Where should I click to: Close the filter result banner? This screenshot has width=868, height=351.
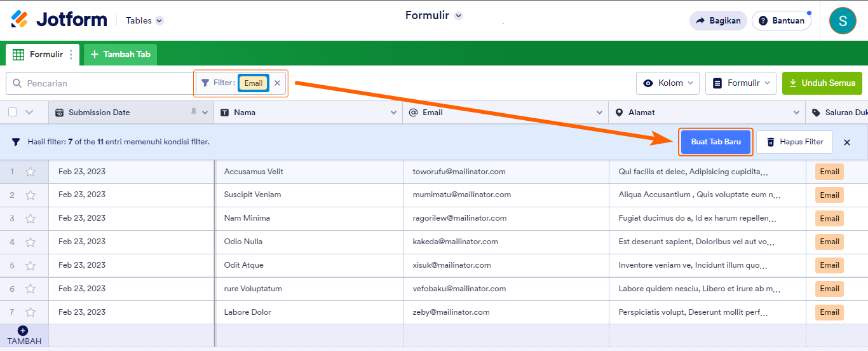[847, 142]
